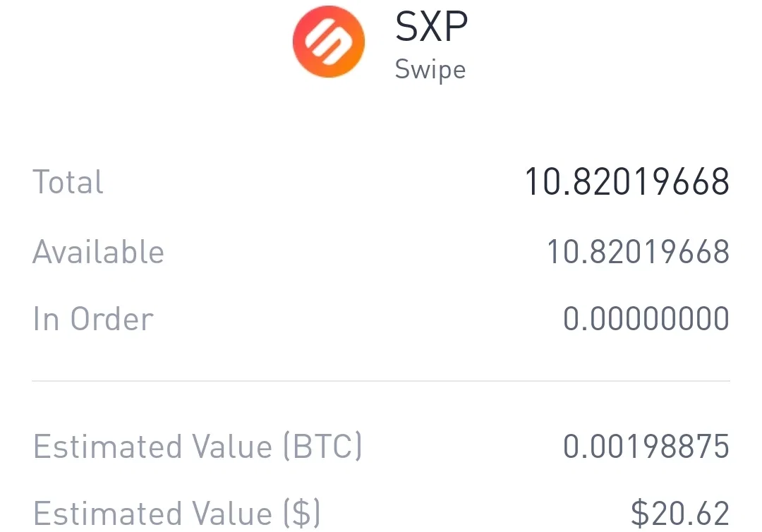This screenshot has height=532, width=762.
Task: Select the In Order label
Action: click(93, 319)
